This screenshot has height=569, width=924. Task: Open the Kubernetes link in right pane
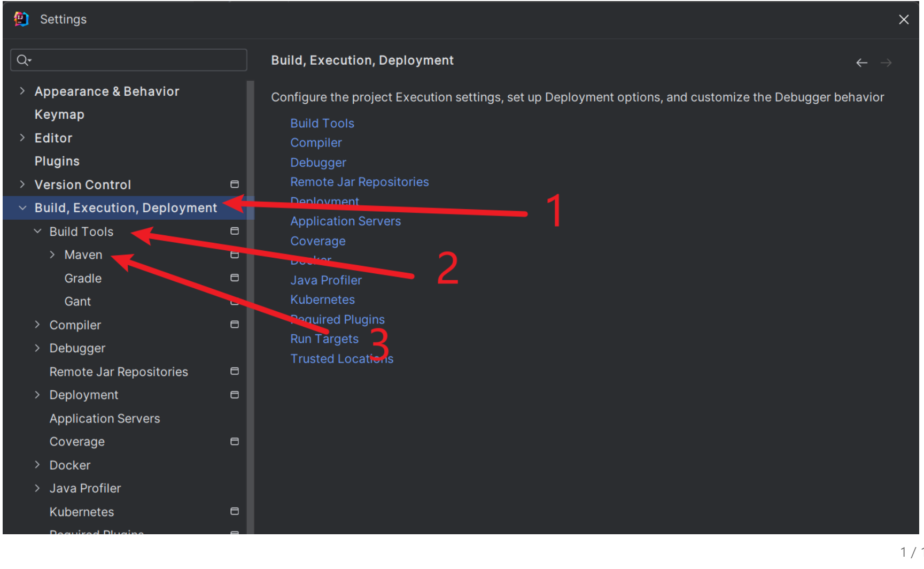click(x=323, y=299)
